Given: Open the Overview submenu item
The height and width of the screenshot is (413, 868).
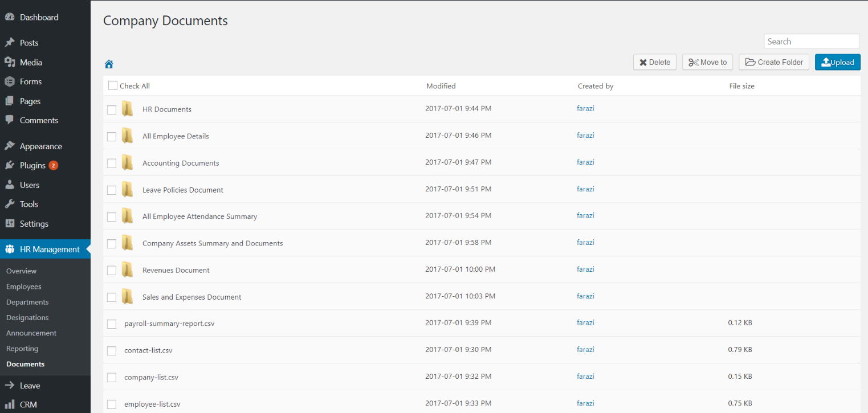Looking at the screenshot, I should point(21,271).
